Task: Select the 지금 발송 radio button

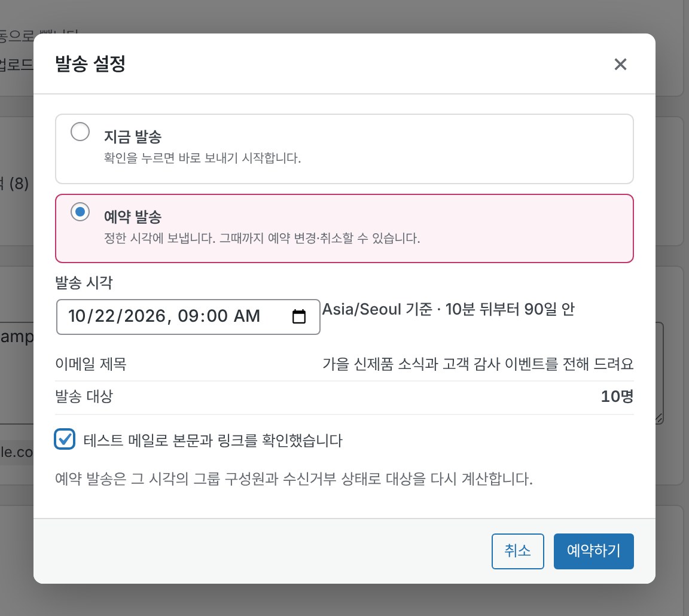Action: click(80, 132)
